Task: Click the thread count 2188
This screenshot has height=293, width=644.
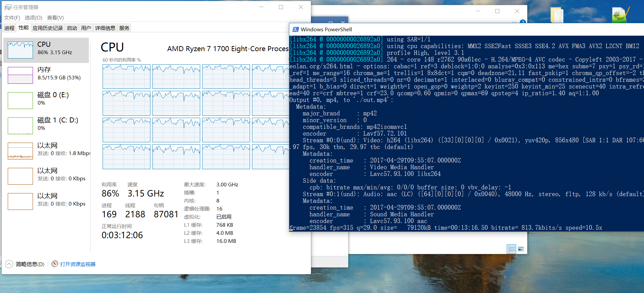Action: click(135, 214)
